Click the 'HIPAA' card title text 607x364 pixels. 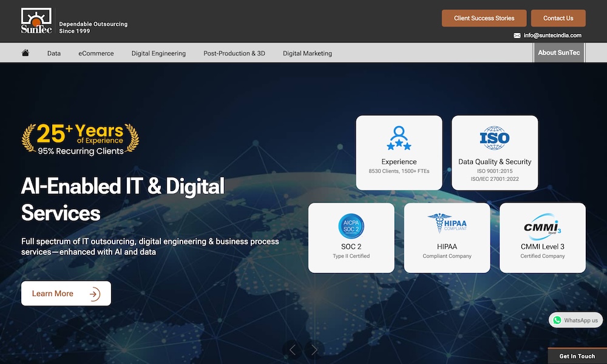447,246
